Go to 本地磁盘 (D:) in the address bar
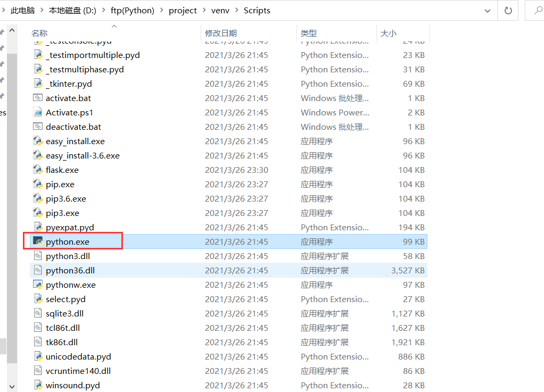Viewport: 544px width, 392px height. [x=72, y=11]
